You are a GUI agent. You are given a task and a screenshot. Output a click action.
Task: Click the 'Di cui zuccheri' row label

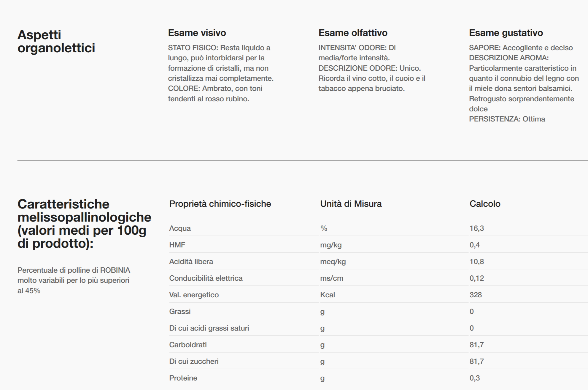pyautogui.click(x=194, y=361)
